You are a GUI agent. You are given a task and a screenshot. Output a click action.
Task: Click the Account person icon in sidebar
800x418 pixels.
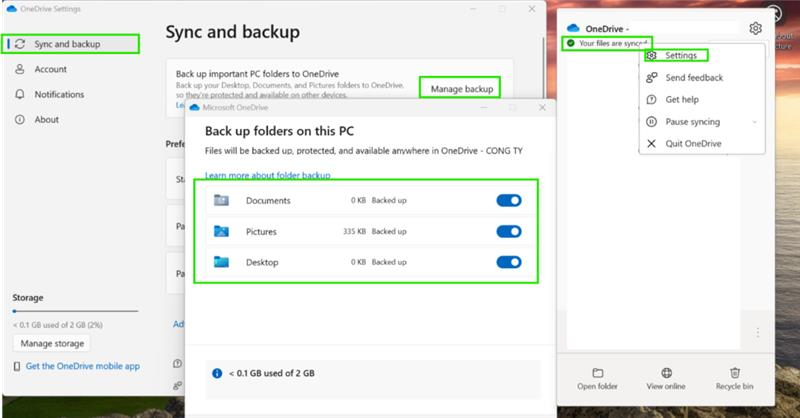pos(20,69)
